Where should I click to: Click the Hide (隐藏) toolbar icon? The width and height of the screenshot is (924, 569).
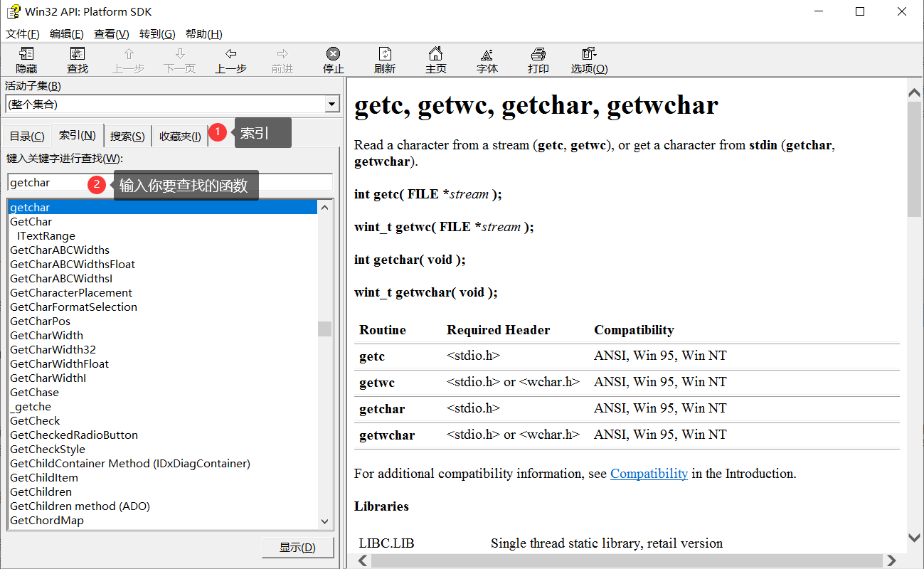(x=26, y=54)
